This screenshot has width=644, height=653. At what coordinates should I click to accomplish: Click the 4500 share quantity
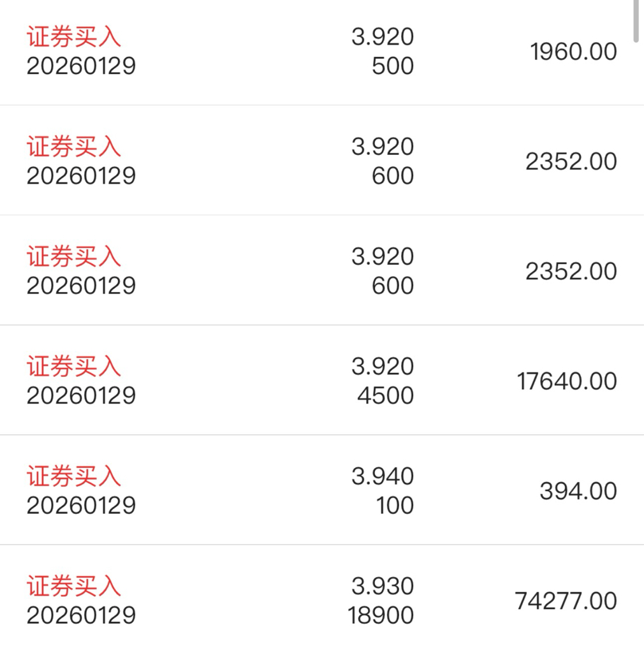(385, 395)
